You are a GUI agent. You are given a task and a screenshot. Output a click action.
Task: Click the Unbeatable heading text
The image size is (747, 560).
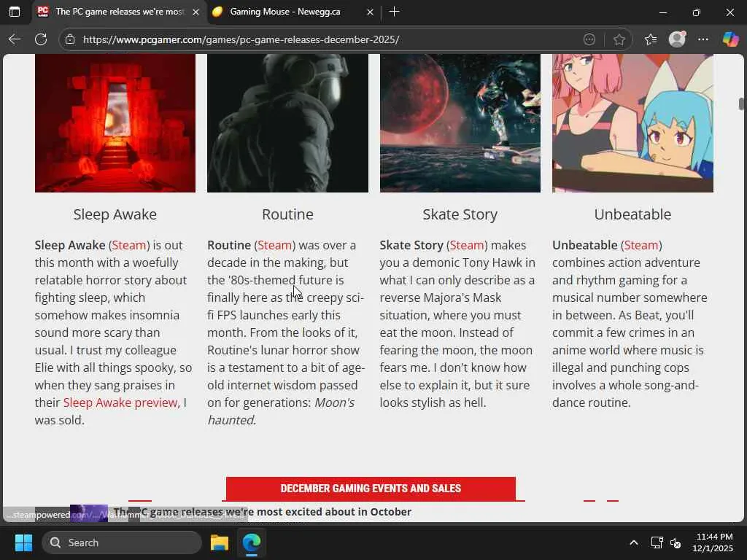(632, 215)
